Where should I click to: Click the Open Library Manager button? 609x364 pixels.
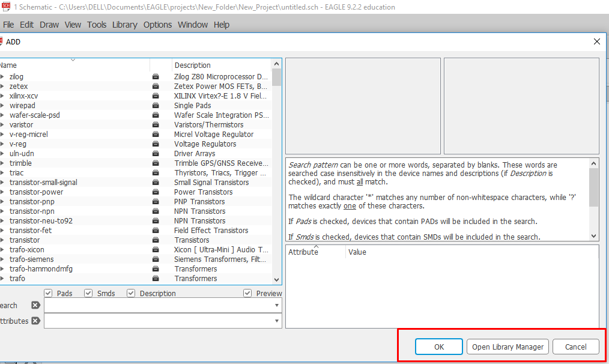tap(507, 347)
